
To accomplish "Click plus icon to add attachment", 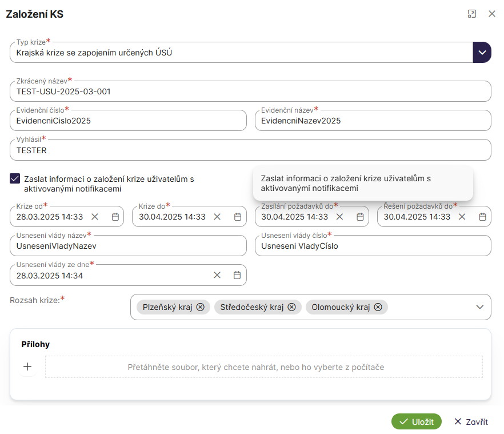I will point(27,367).
